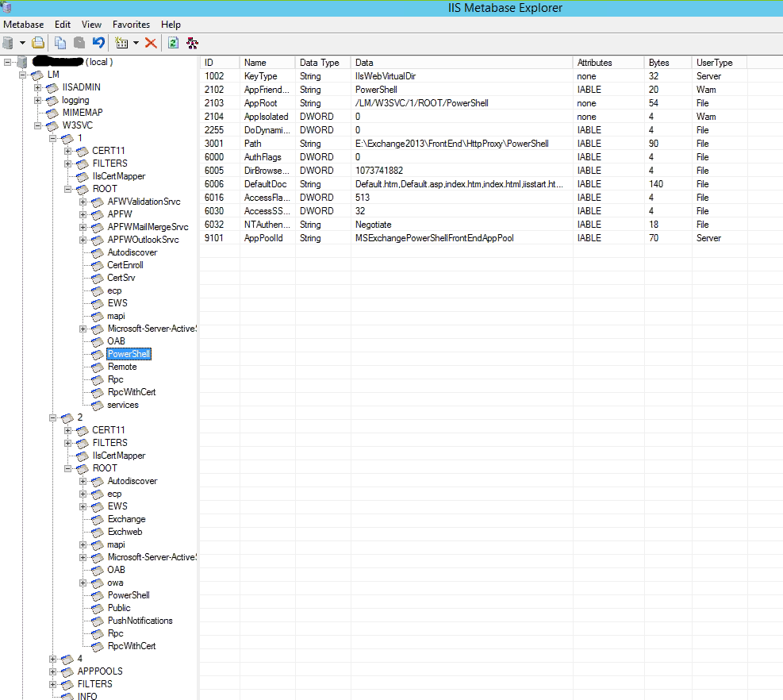Collapse the LM tree node
Screen dimensions: 783x700
point(22,75)
